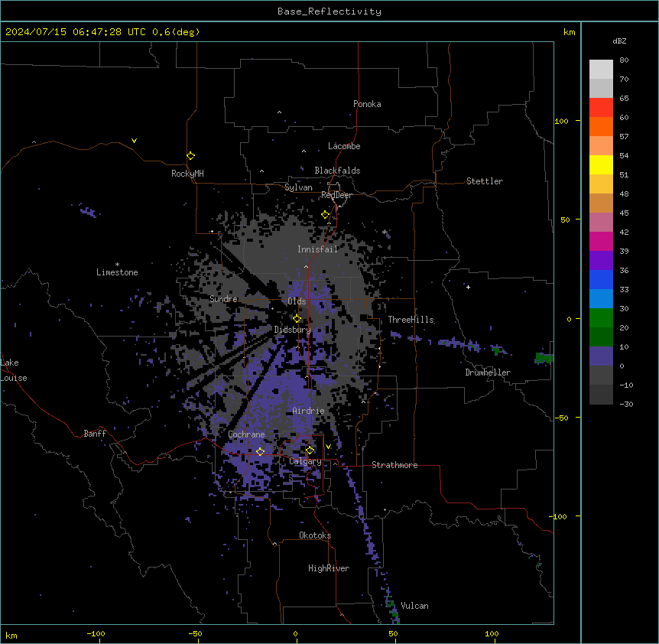The image size is (659, 644).
Task: Click the yellow V marker east of Calgary
Action: coord(328,447)
